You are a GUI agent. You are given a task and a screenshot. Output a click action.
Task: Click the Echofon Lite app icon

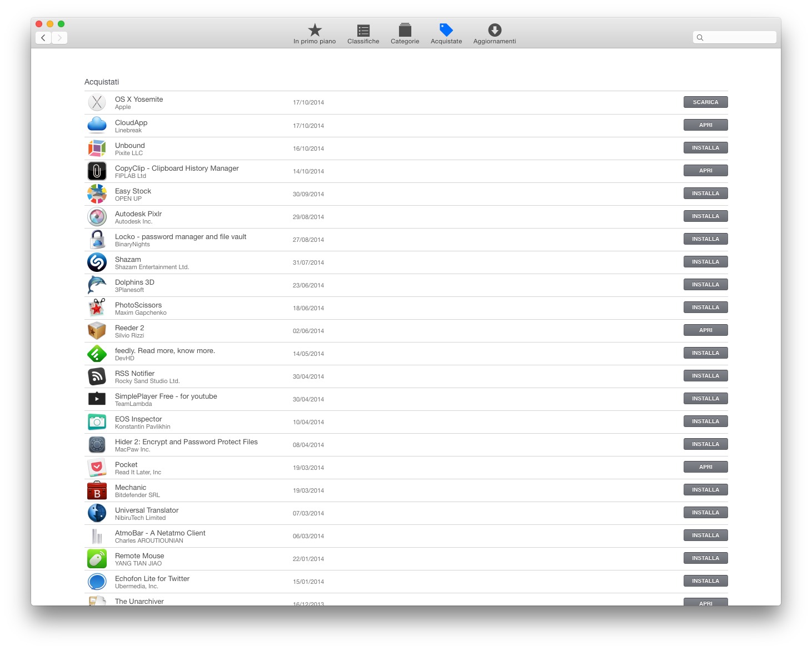[x=97, y=581]
